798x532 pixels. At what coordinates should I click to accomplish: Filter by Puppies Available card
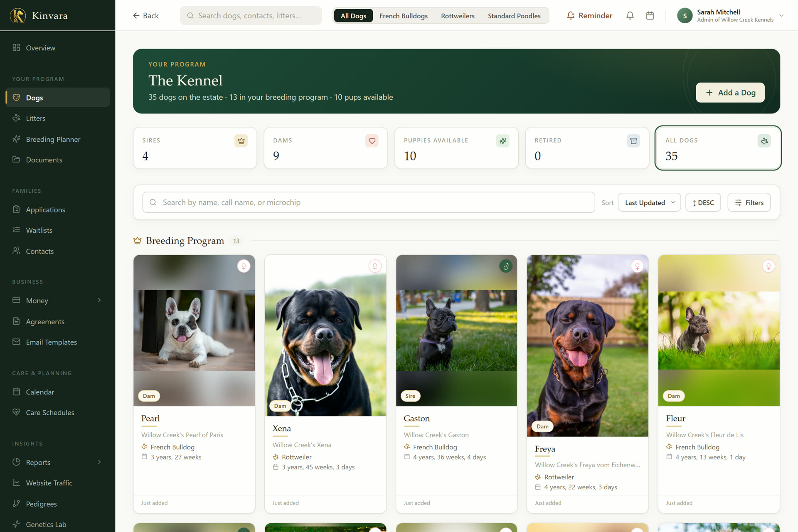pos(456,148)
